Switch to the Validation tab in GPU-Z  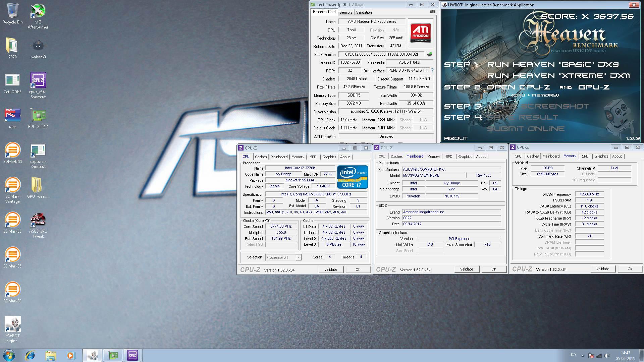point(364,12)
